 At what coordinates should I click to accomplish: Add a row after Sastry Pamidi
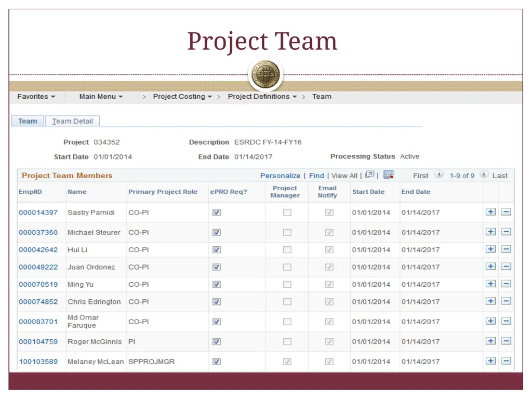pyautogui.click(x=490, y=212)
